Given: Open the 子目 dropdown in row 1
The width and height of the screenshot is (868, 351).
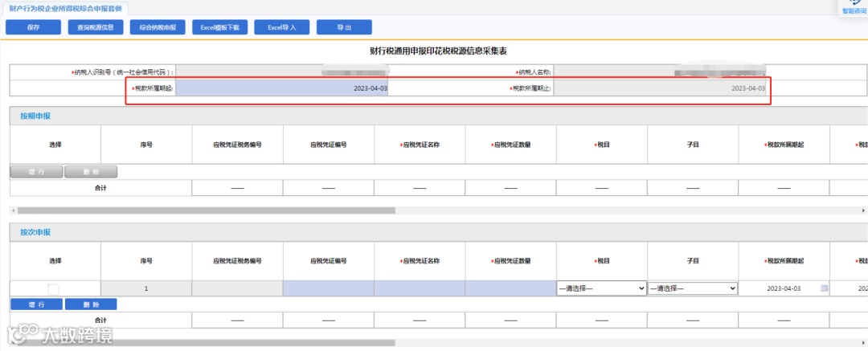Looking at the screenshot, I should tap(693, 288).
